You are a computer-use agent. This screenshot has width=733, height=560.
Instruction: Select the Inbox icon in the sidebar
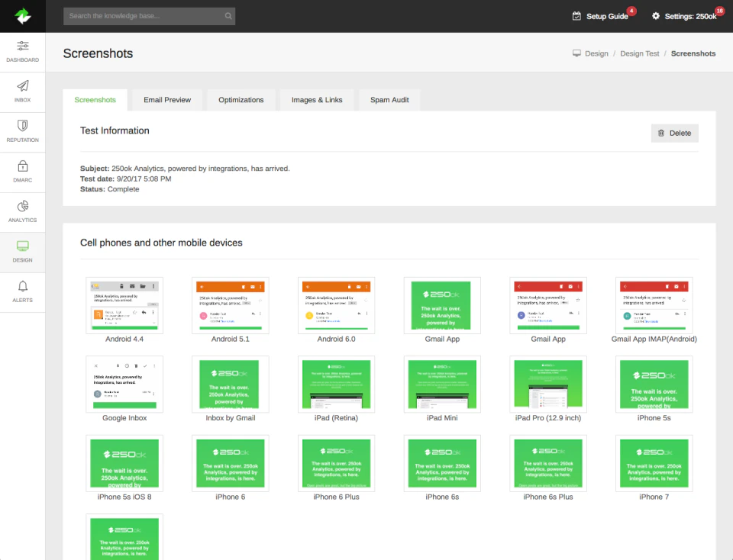pos(22,92)
